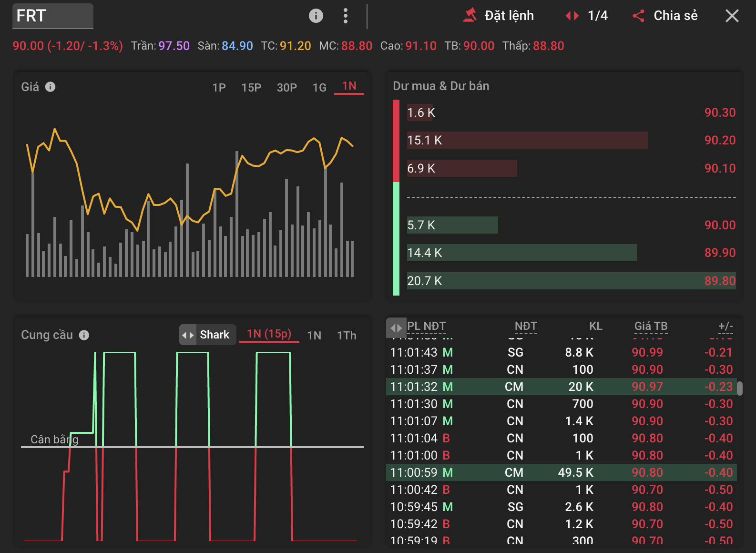
Task: Select the 1N price chart interval
Action: click(x=349, y=86)
